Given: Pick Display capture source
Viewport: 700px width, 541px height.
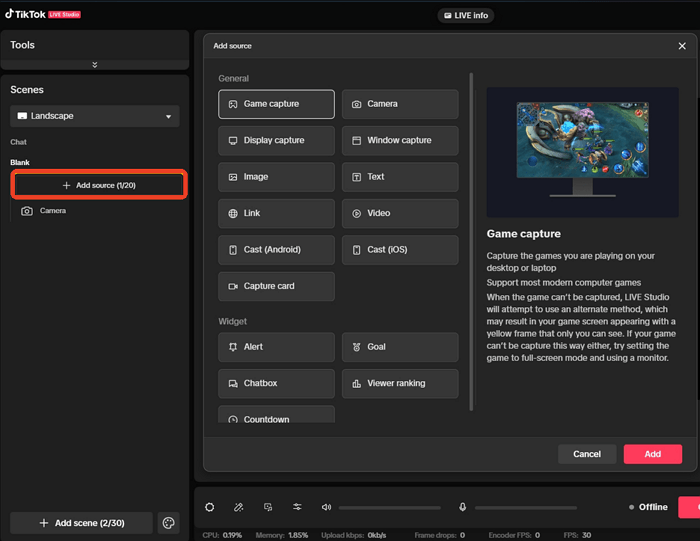Looking at the screenshot, I should pyautogui.click(x=276, y=141).
